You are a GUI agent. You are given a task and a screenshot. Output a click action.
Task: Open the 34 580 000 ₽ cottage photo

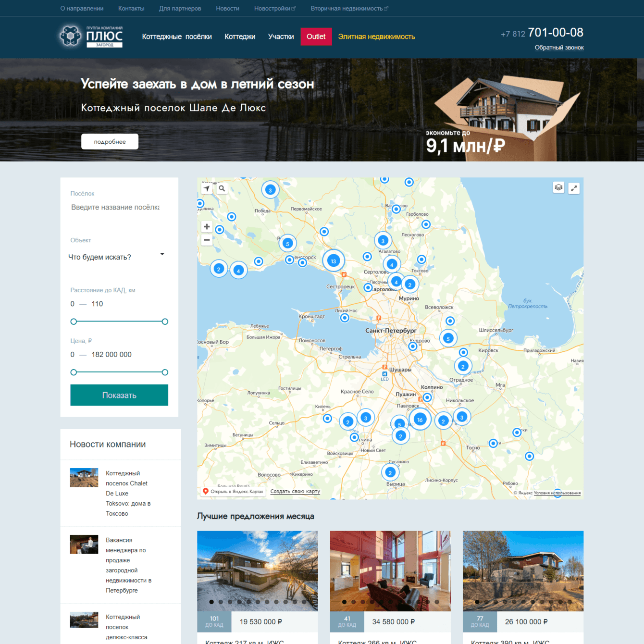coord(390,571)
